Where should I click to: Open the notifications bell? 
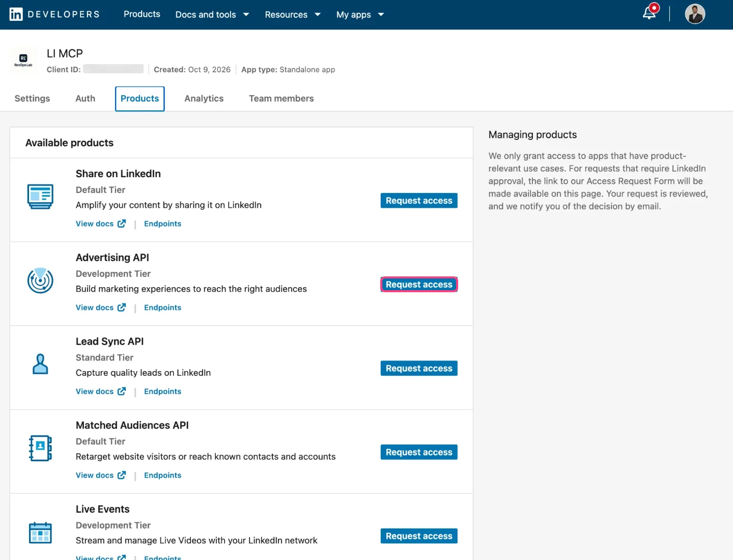pos(650,12)
